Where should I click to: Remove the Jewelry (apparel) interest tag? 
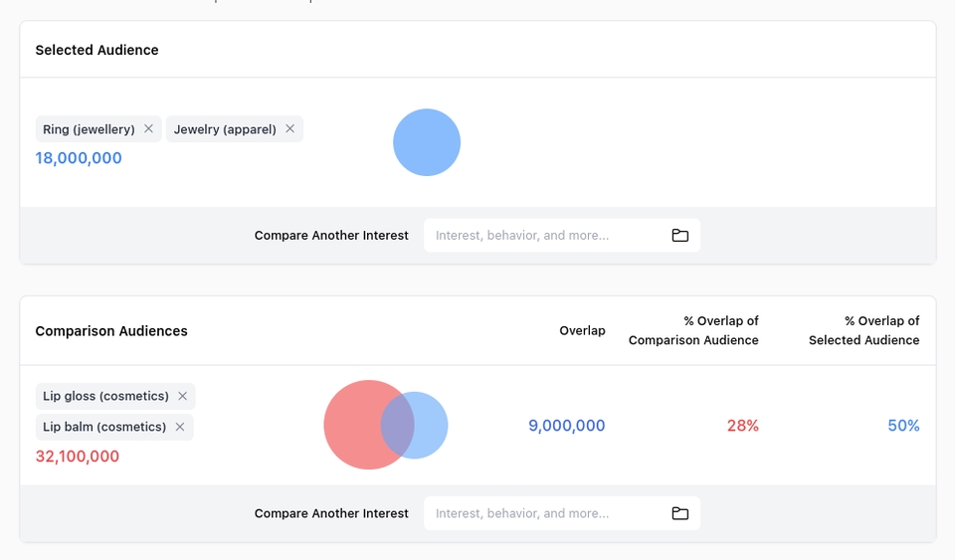click(x=289, y=129)
